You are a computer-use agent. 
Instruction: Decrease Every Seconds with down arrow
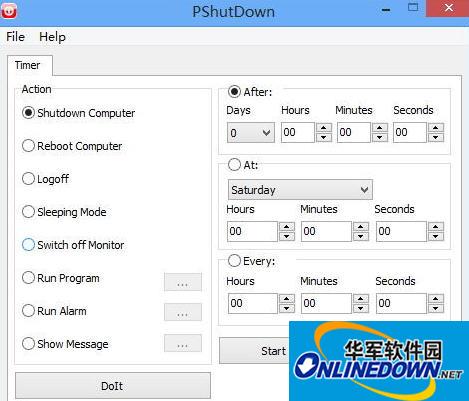436,308
